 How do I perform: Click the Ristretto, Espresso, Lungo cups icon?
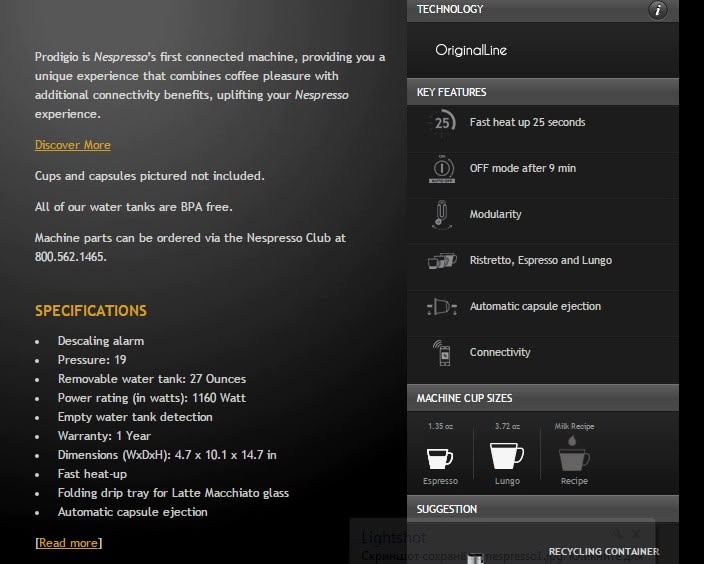pyautogui.click(x=442, y=260)
